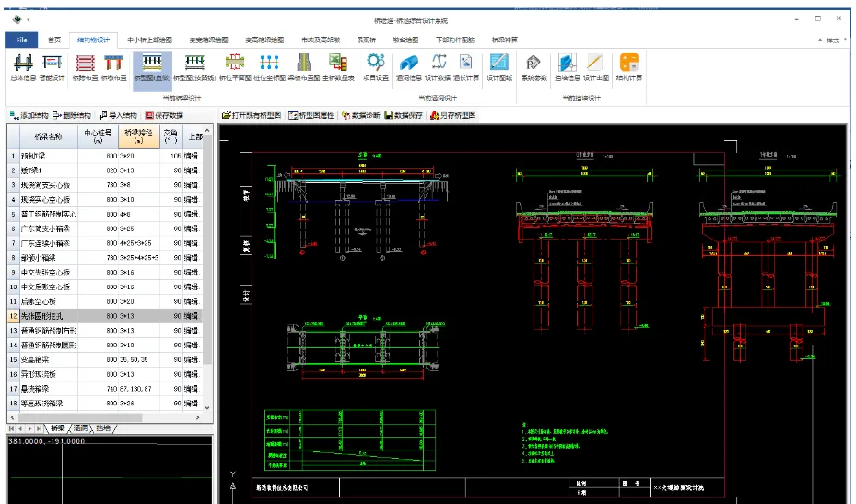
Task: Launch the 智能设计 smart design tool
Action: tap(53, 67)
